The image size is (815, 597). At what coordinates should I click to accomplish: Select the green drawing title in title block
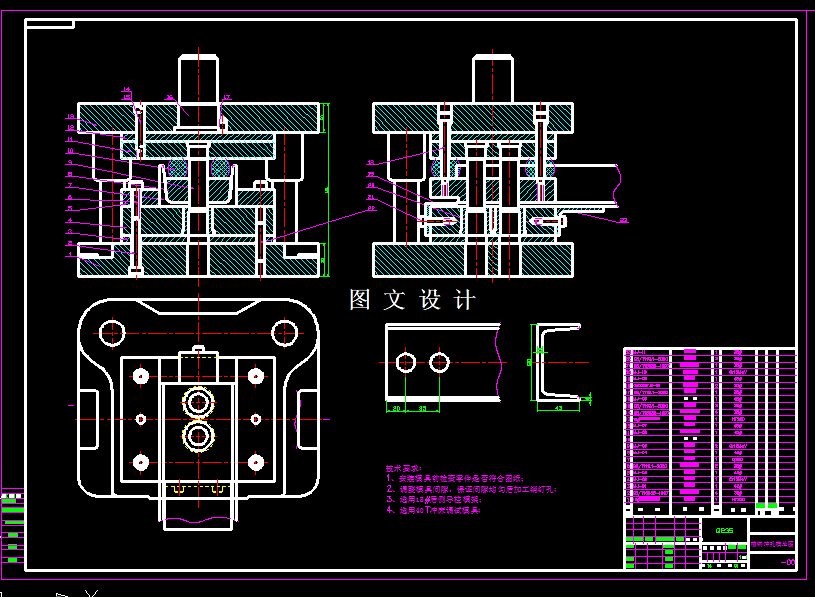coord(775,543)
